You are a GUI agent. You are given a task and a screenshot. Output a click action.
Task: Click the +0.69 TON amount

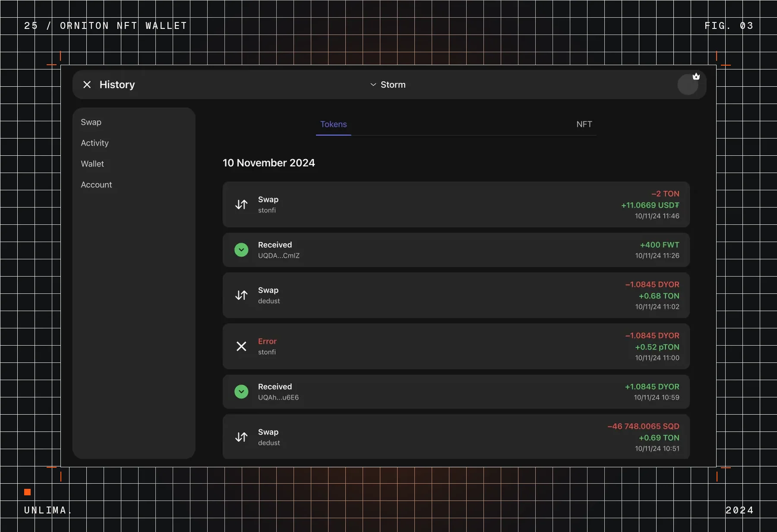(659, 438)
